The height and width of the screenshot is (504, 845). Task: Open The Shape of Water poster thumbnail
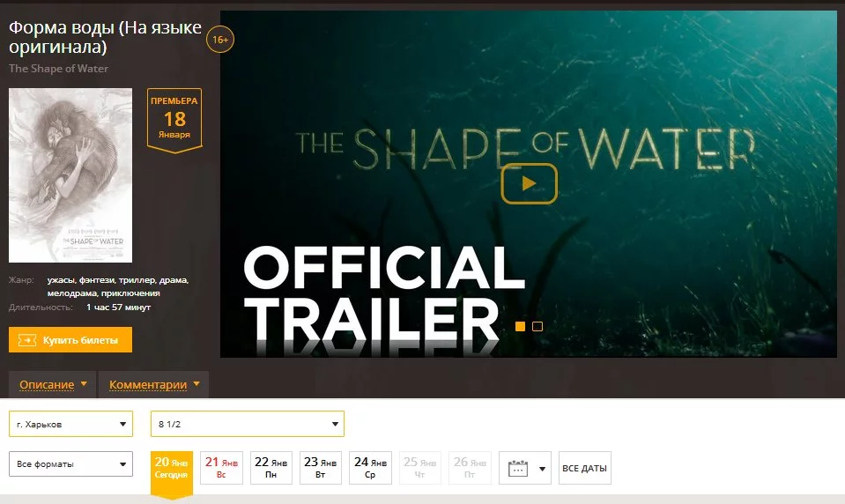tap(70, 175)
